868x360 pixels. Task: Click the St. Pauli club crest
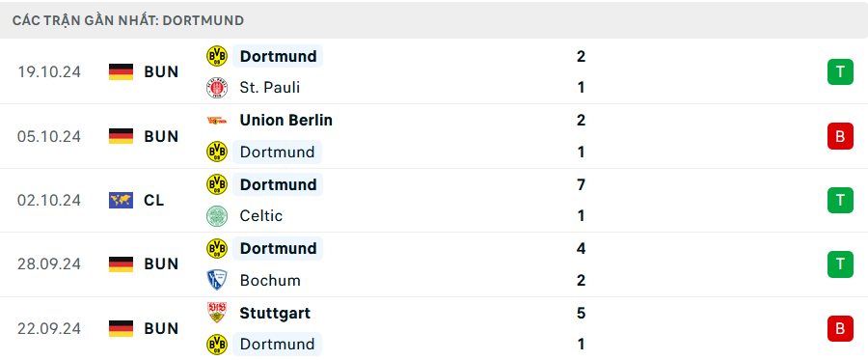click(217, 88)
